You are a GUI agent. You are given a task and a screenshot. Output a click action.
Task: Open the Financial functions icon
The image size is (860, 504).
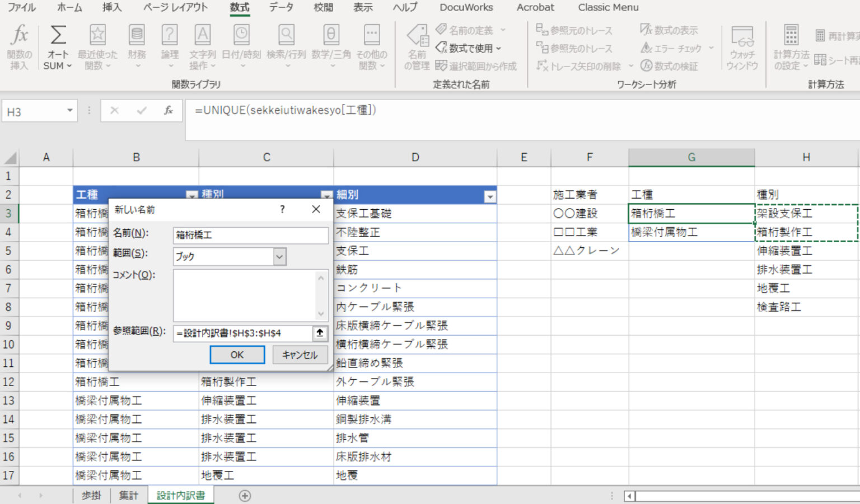(137, 36)
